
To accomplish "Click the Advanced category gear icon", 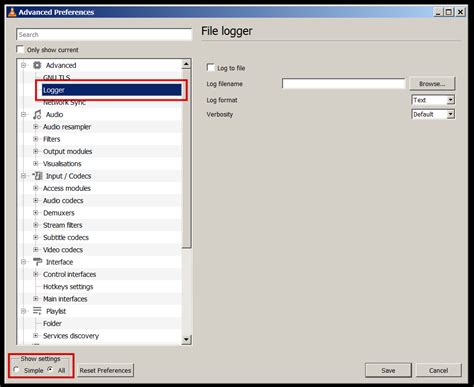I will pyautogui.click(x=37, y=65).
